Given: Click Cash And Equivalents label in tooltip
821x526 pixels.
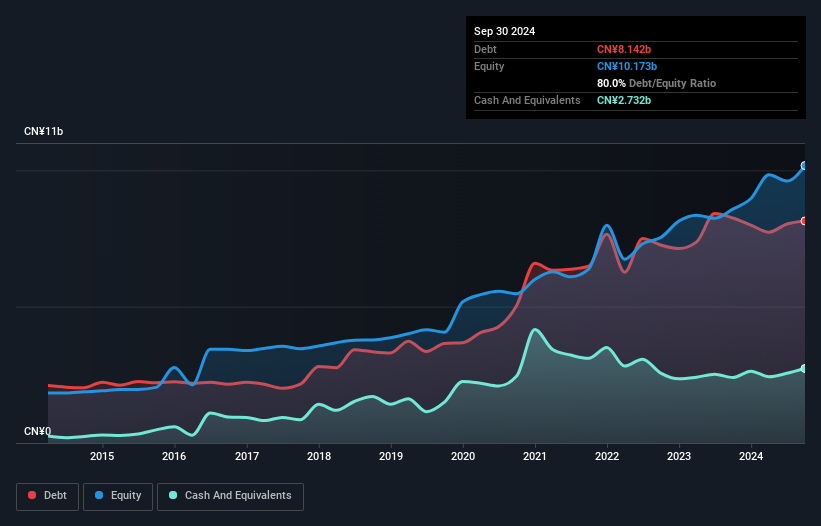Looking at the screenshot, I should point(527,100).
